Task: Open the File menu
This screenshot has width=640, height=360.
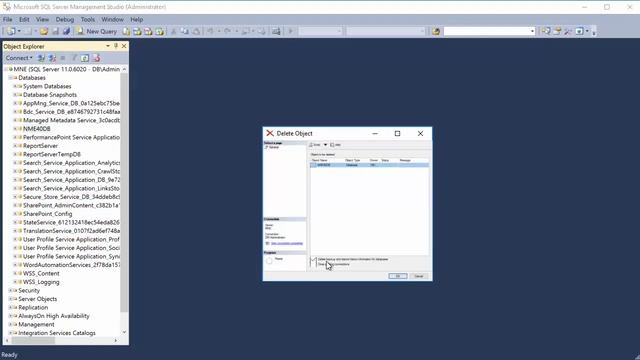Action: tap(7, 20)
